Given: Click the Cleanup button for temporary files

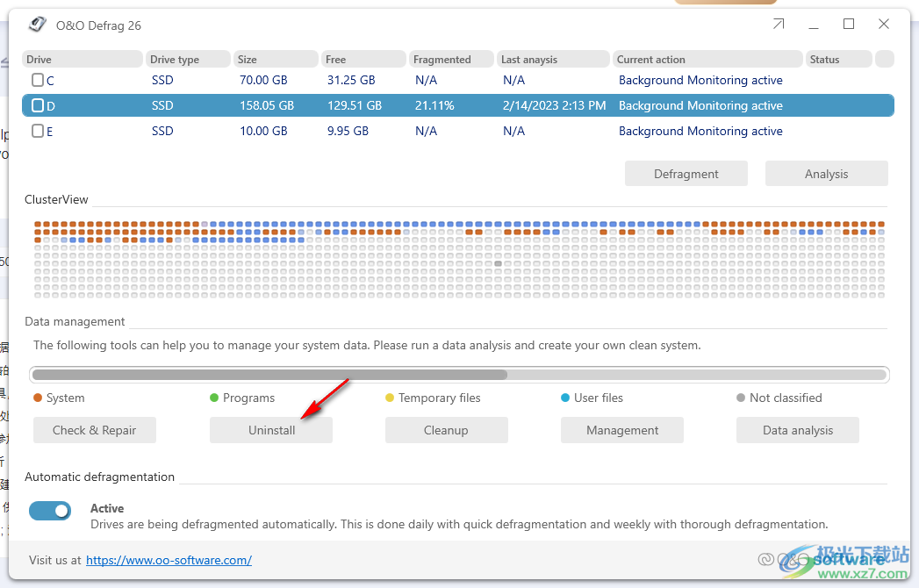Looking at the screenshot, I should (446, 430).
